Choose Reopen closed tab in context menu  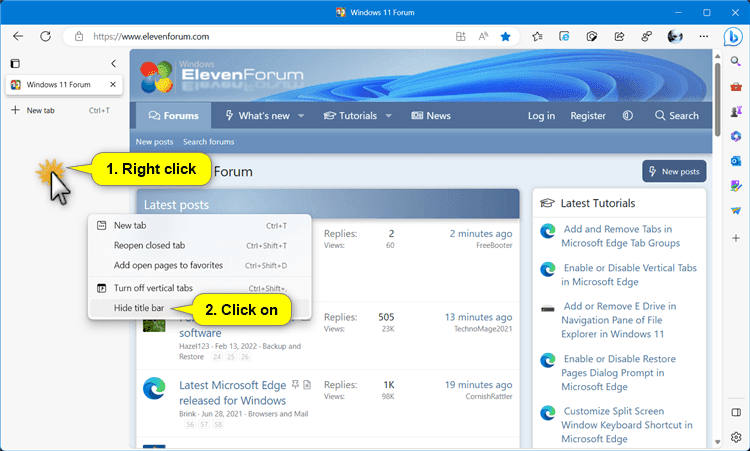(x=199, y=245)
